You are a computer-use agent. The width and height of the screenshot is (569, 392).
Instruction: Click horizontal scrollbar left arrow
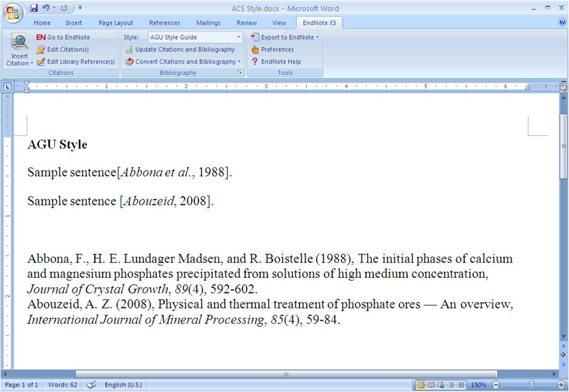pos(5,374)
